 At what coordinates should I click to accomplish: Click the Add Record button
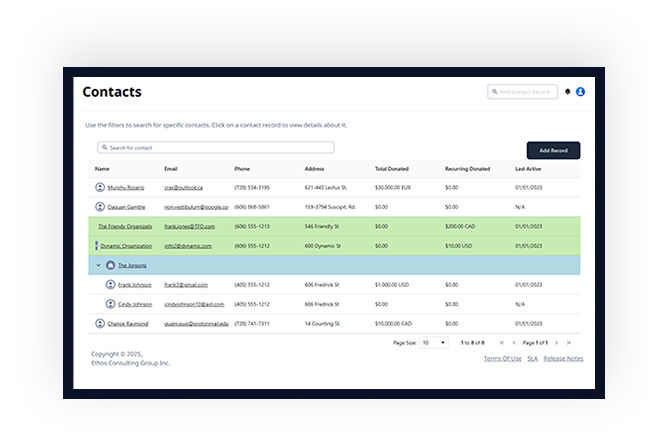point(553,150)
